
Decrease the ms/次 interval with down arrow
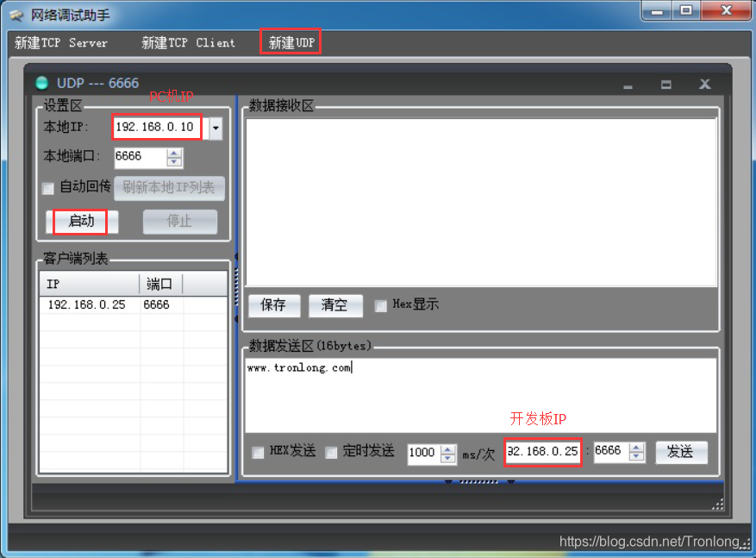point(448,458)
